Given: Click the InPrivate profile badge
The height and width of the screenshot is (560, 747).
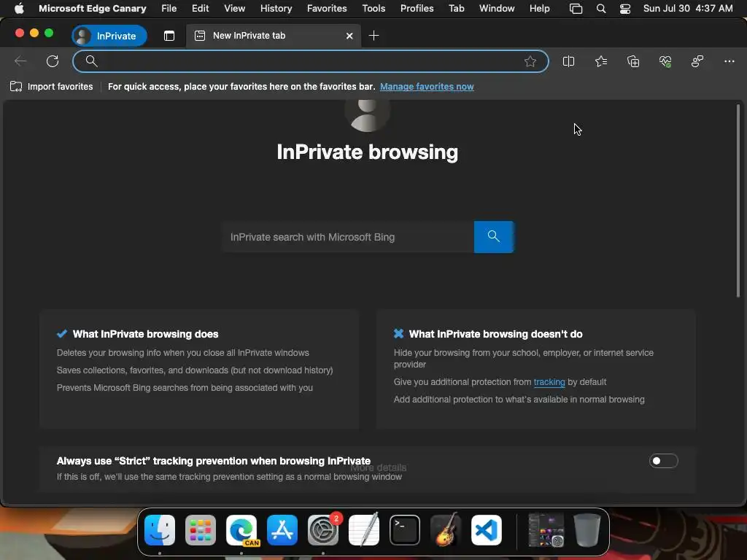Looking at the screenshot, I should tap(109, 36).
